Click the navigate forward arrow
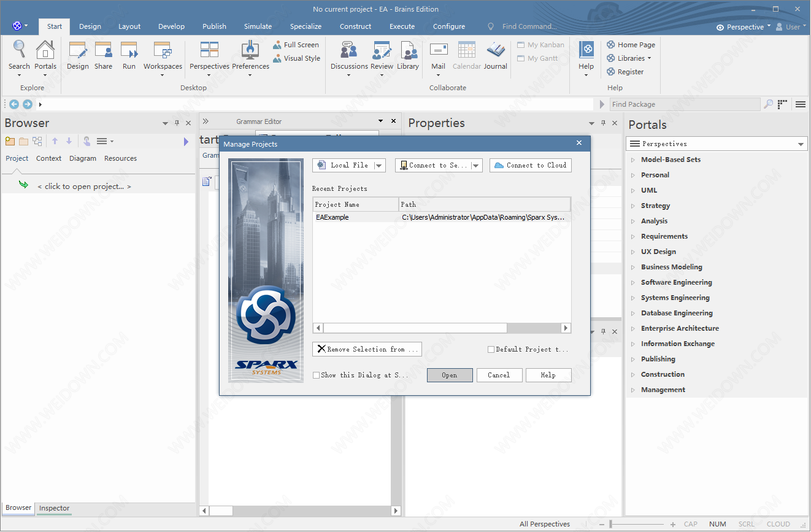 tap(28, 104)
